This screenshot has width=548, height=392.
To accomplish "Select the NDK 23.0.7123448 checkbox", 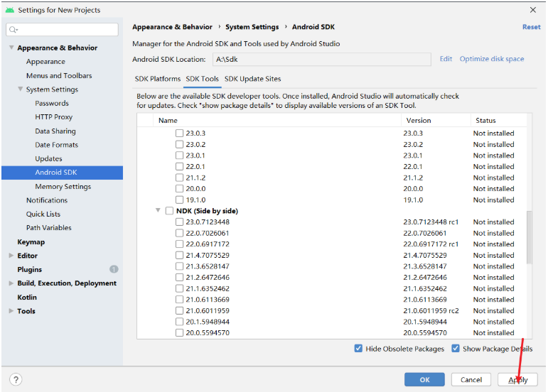I will [179, 222].
